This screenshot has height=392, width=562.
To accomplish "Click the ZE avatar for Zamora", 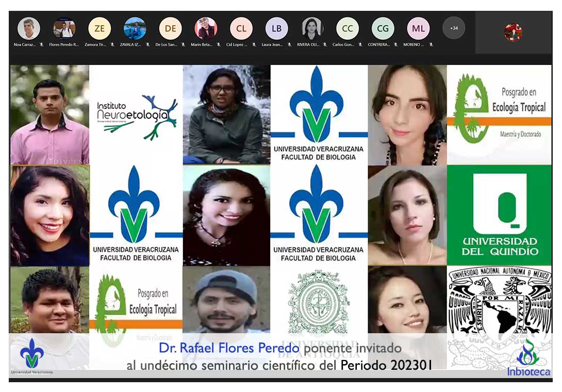I will [100, 29].
